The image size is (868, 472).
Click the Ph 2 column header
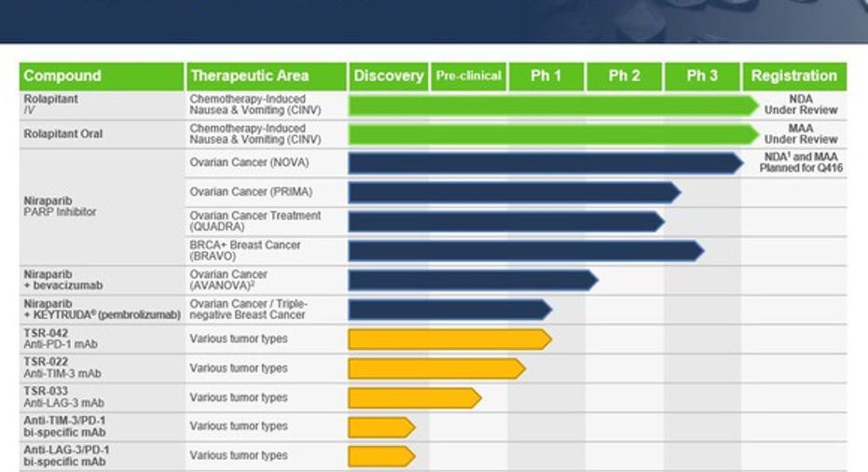pyautogui.click(x=624, y=76)
